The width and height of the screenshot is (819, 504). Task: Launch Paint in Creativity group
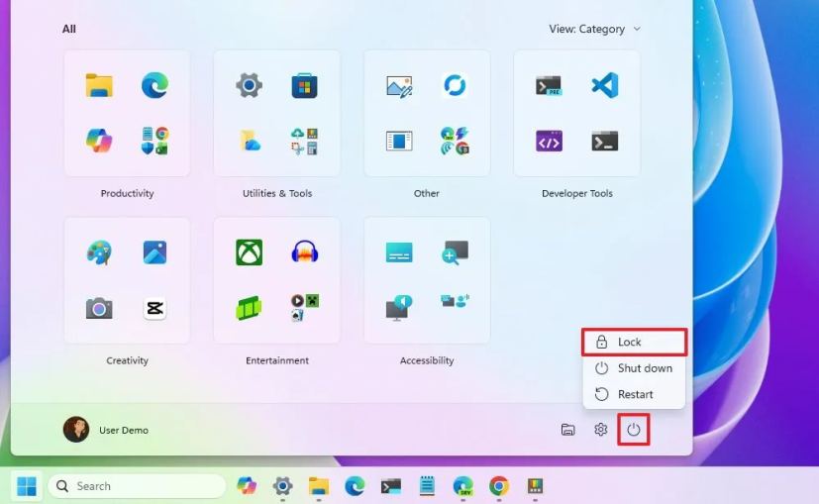[99, 252]
